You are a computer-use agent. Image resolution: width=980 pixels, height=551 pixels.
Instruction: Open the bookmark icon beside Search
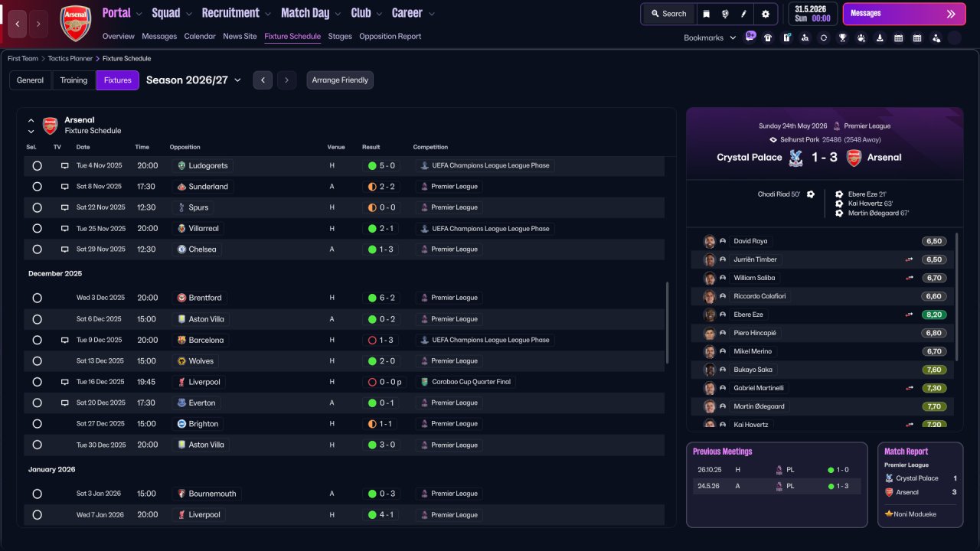pyautogui.click(x=706, y=14)
